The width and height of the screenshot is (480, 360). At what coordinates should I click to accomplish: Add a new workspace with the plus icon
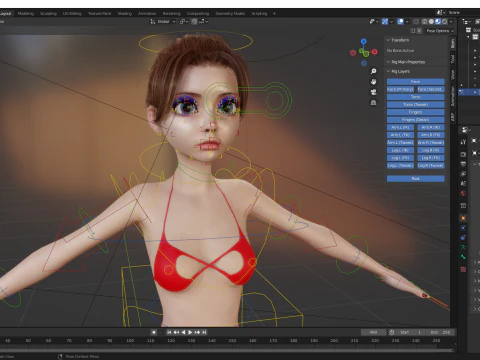pos(274,14)
